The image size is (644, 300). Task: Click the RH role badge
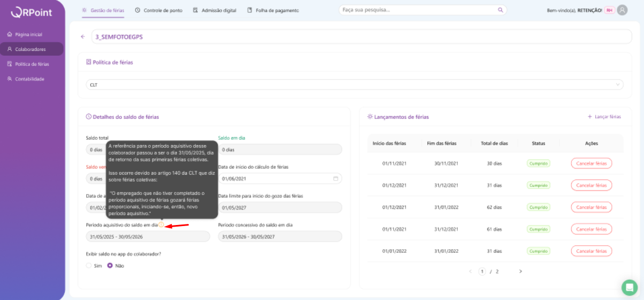tap(609, 10)
